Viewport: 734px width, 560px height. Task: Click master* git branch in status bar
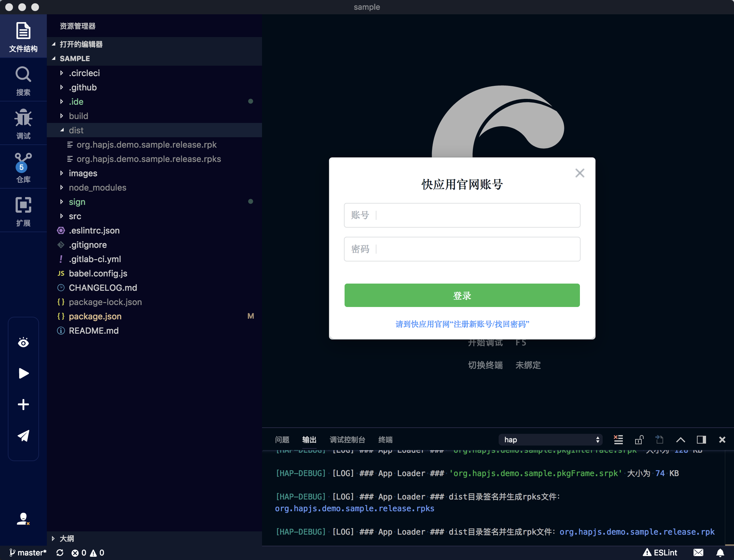[x=28, y=553]
